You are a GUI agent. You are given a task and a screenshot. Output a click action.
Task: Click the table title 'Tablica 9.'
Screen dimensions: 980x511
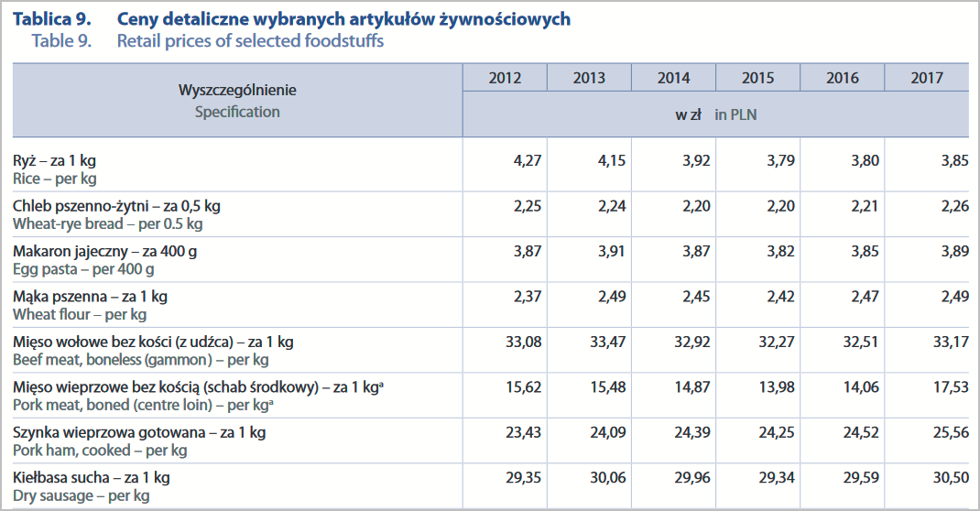[51, 19]
